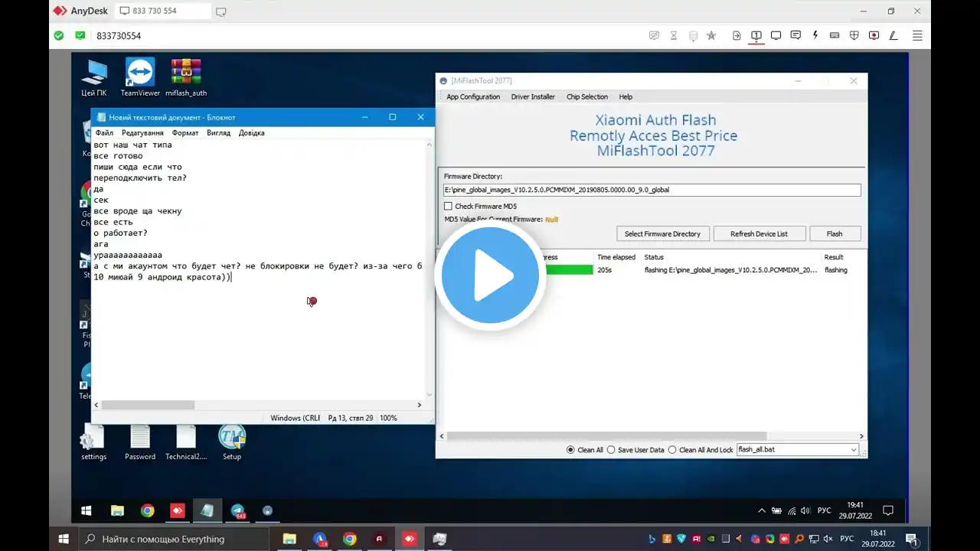Image resolution: width=980 pixels, height=551 pixels.
Task: Click the Notepad horizontal scrollbar thumb
Action: click(x=148, y=405)
